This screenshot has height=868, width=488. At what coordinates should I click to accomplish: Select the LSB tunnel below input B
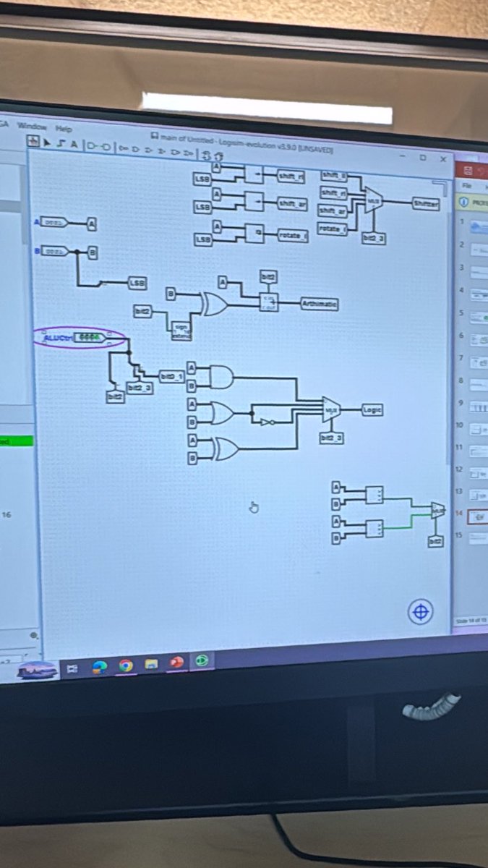(x=137, y=282)
